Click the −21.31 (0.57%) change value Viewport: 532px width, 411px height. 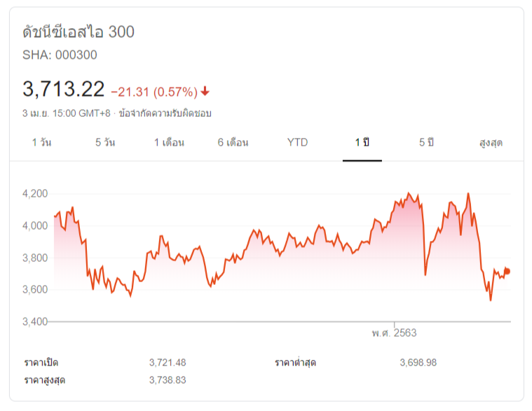[154, 91]
